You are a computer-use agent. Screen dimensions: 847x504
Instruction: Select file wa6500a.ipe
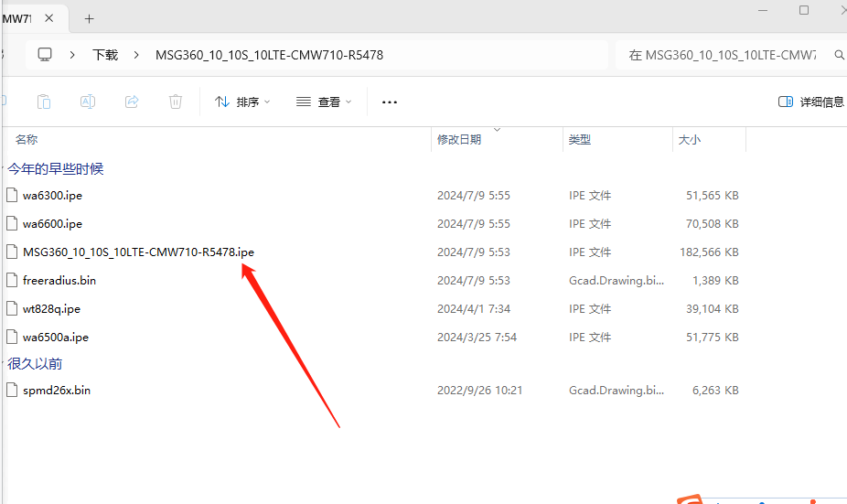56,338
